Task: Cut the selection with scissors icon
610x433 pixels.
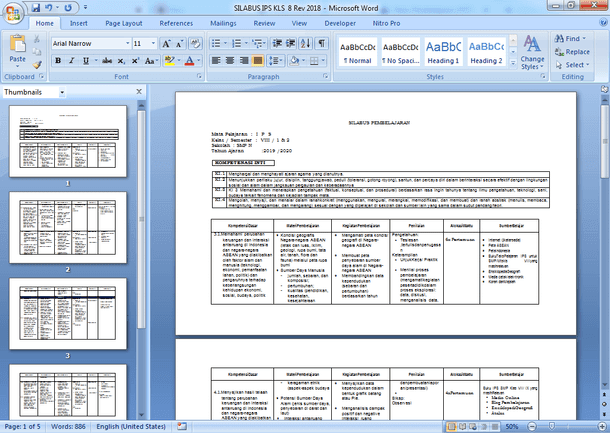Action: pyautogui.click(x=37, y=39)
